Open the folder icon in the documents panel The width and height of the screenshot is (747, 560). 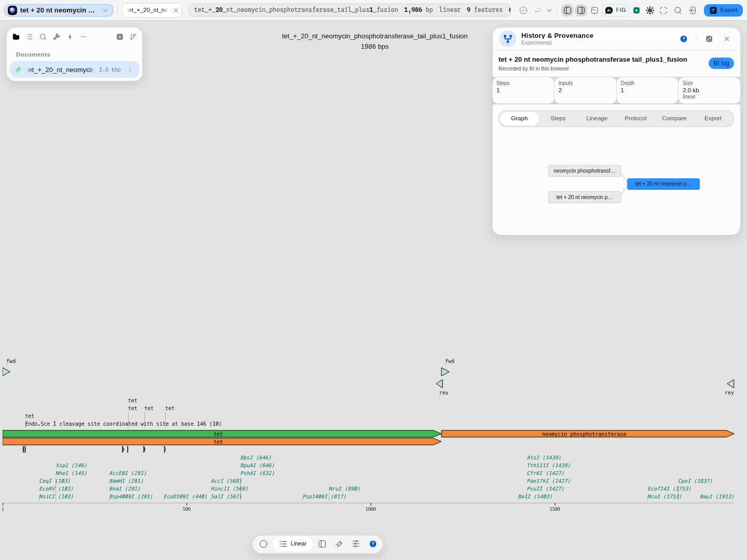(16, 37)
